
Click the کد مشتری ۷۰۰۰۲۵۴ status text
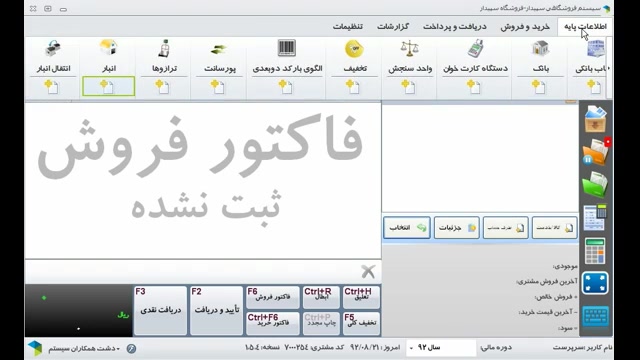314,347
